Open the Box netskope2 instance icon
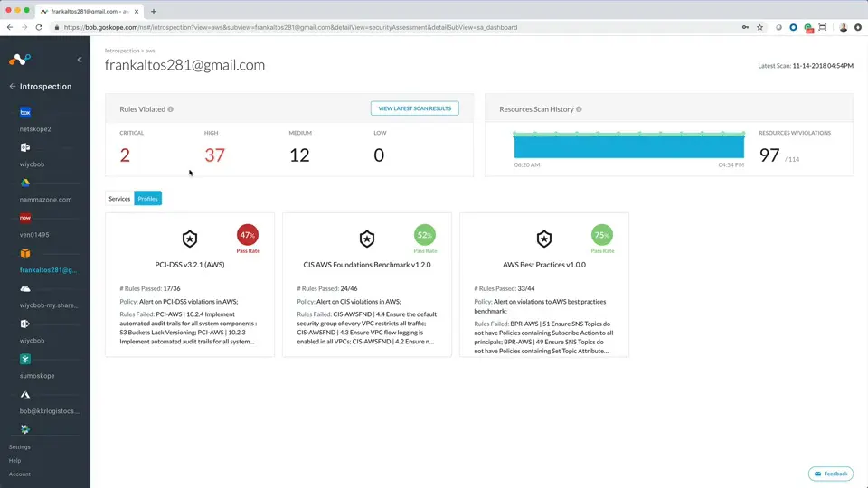The height and width of the screenshot is (488, 868). [x=25, y=112]
